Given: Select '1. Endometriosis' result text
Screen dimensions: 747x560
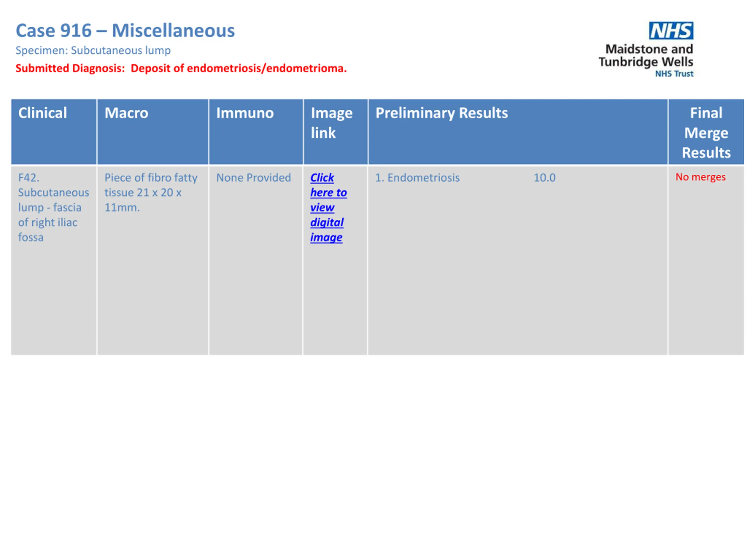Looking at the screenshot, I should [417, 178].
